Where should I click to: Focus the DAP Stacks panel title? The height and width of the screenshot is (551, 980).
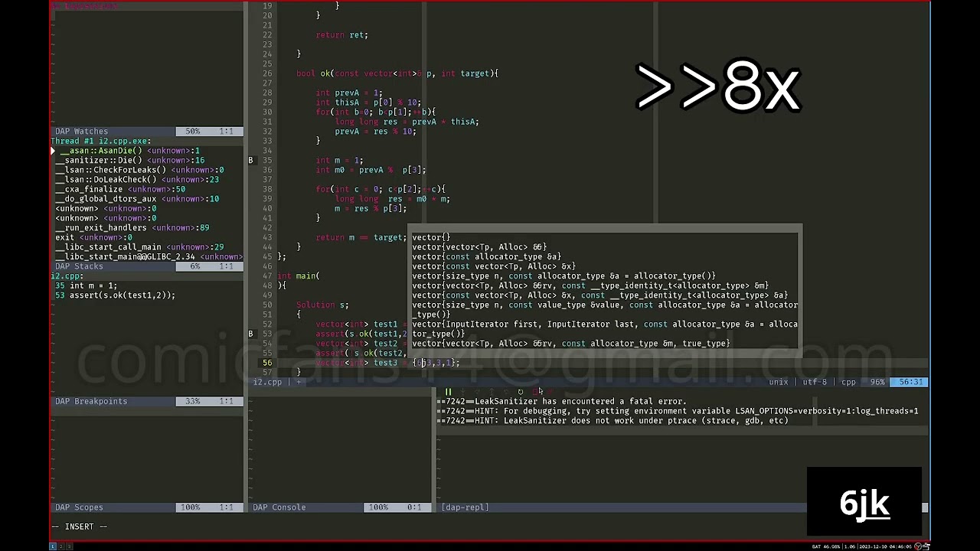click(79, 266)
